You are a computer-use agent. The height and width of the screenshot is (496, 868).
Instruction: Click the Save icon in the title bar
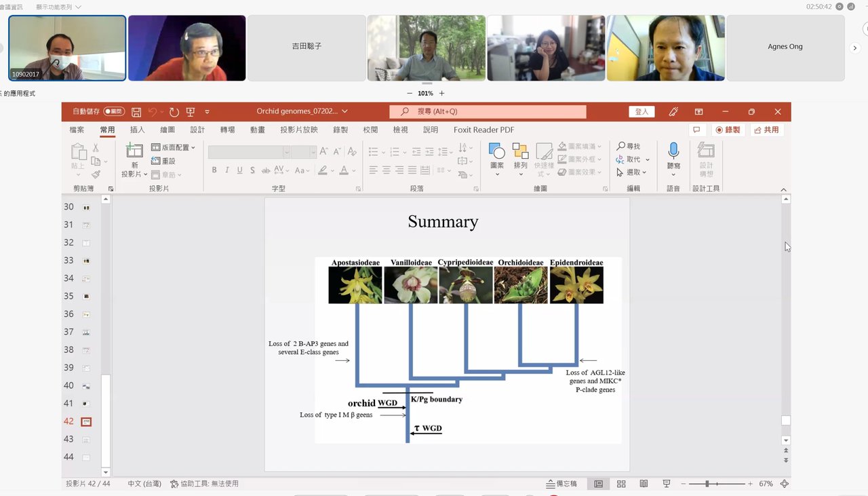pos(136,112)
